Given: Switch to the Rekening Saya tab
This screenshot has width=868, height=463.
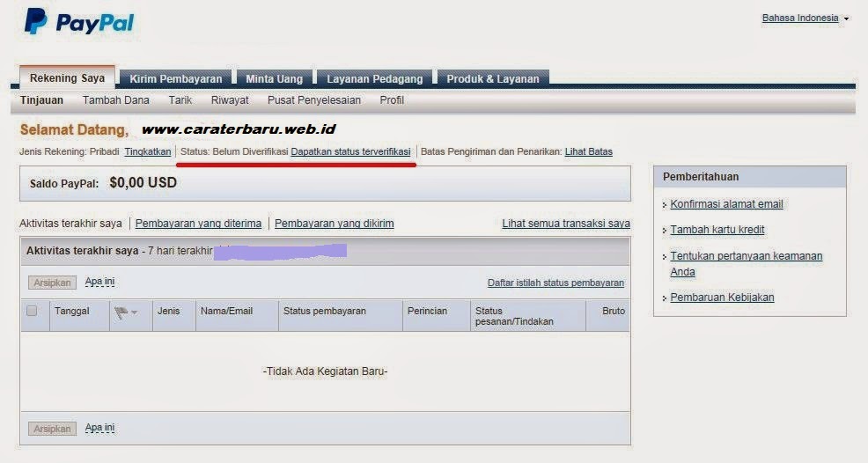Looking at the screenshot, I should pyautogui.click(x=67, y=78).
